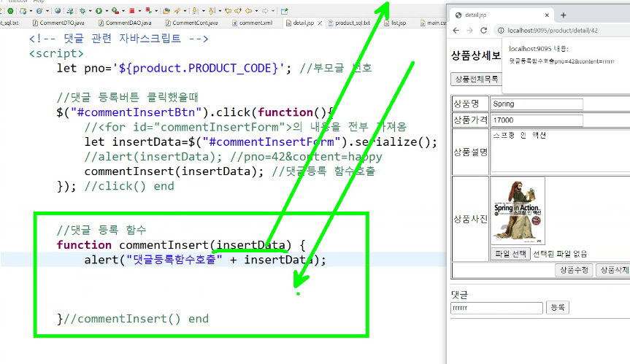Screen dimensions: 630x364
Task: Open a new Chrome tab with plus icon
Action: click(x=564, y=15)
